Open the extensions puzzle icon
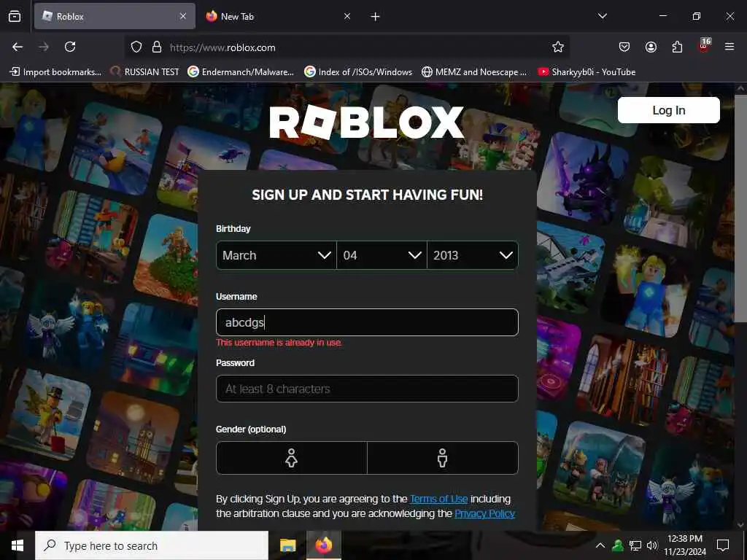This screenshot has width=747, height=560. pos(677,47)
